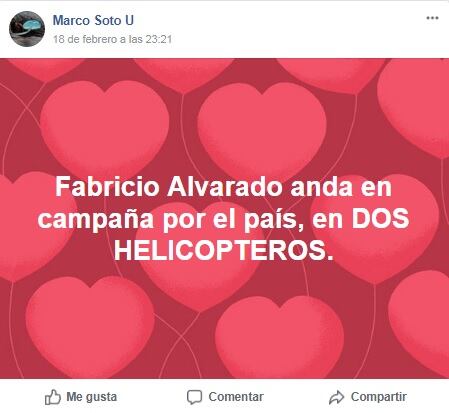The image size is (449, 413).
Task: Open the 18 de febrero timestamp link
Action: click(112, 39)
